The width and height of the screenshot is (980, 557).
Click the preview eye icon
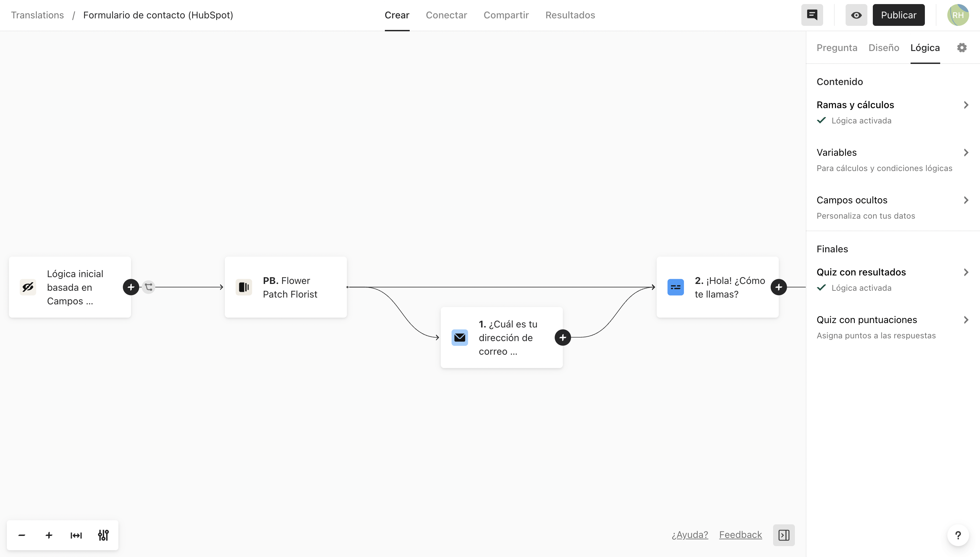856,15
